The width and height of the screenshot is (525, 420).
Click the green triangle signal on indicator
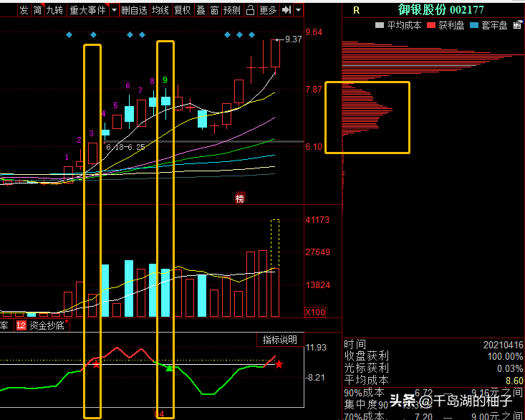(x=170, y=368)
